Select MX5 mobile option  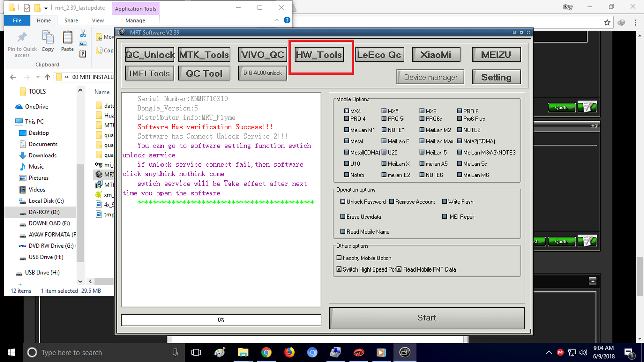click(390, 111)
